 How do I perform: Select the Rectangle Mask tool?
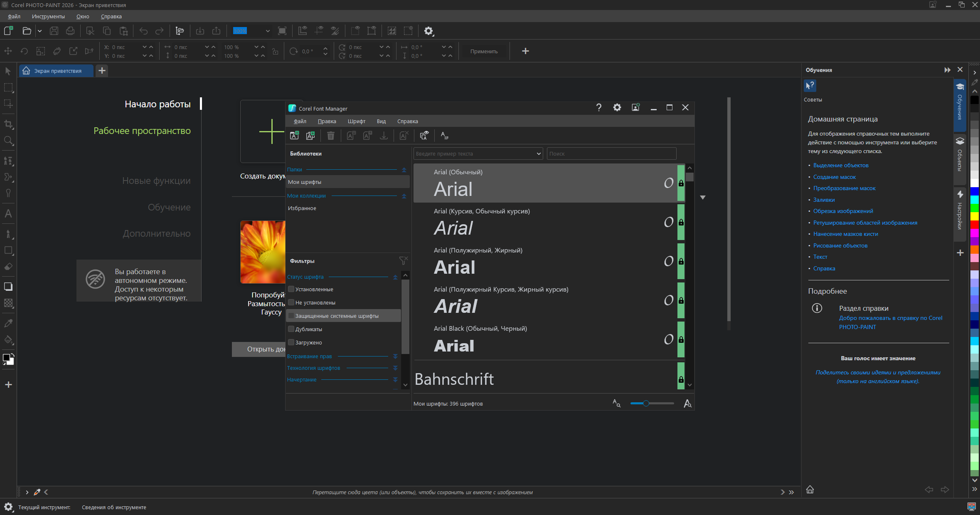[8, 87]
